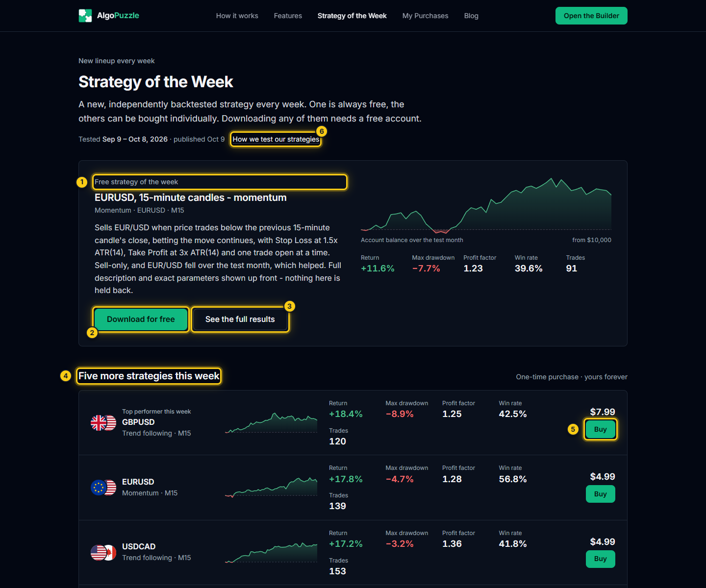Click the 'from $10,000' chart label
706x588 pixels.
point(592,240)
